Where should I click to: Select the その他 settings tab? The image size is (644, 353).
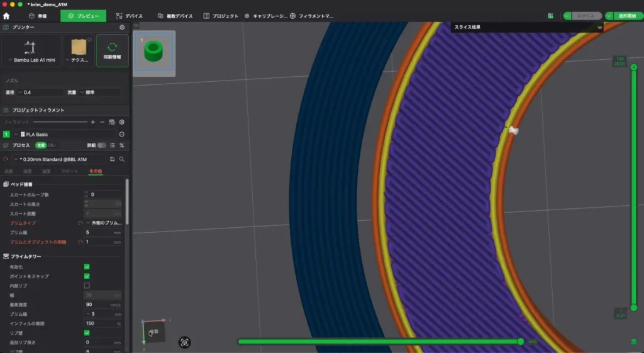pos(96,171)
